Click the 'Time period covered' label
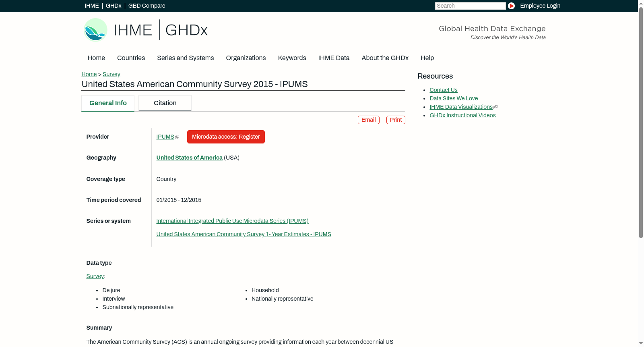644x347 pixels. [x=114, y=200]
